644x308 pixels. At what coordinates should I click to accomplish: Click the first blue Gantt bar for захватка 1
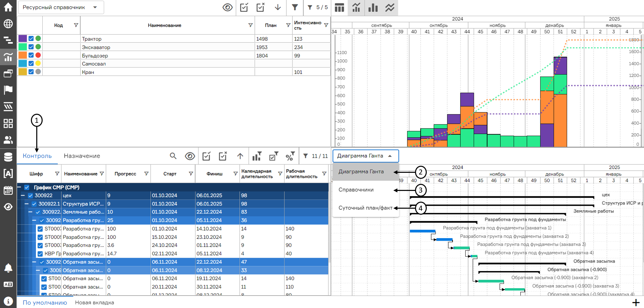(422, 231)
